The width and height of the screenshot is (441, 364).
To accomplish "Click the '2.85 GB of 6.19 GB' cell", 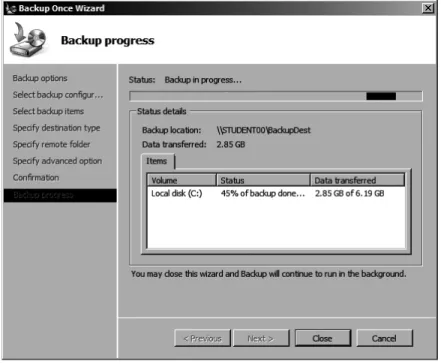I will coord(349,193).
